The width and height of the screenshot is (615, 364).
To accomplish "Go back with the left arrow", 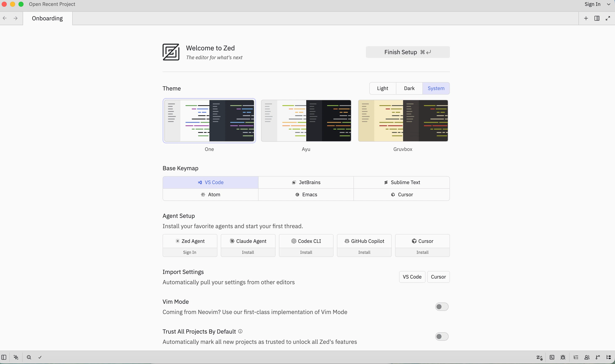I will [x=5, y=18].
